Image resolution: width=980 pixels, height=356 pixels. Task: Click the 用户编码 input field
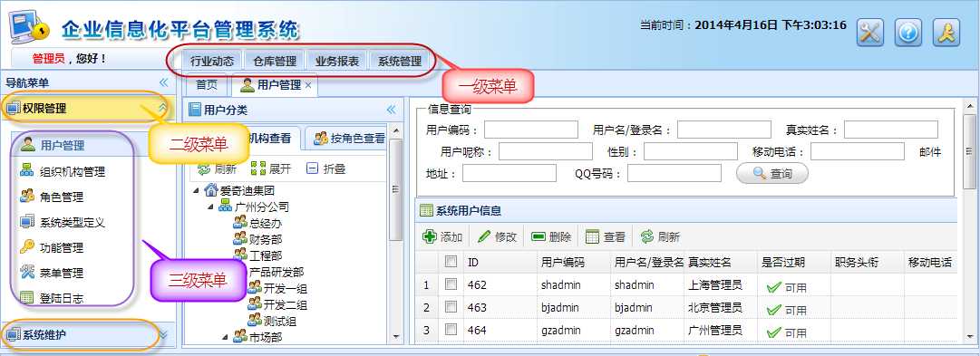click(531, 130)
